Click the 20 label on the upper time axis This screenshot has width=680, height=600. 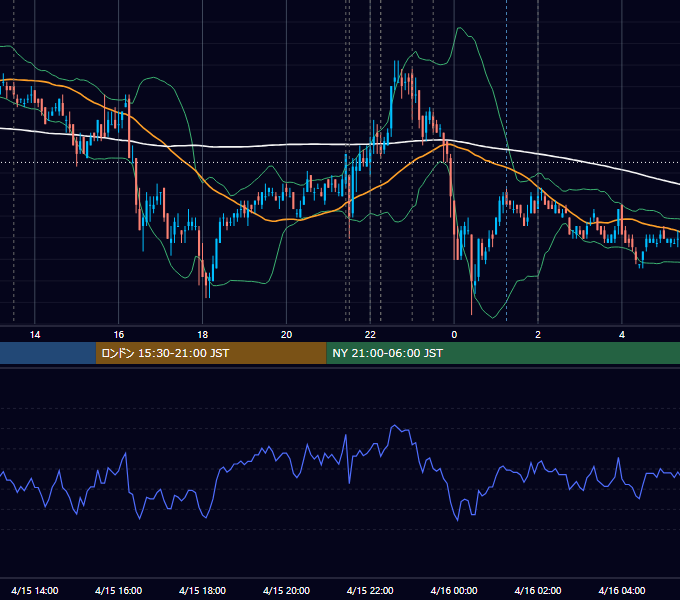286,335
